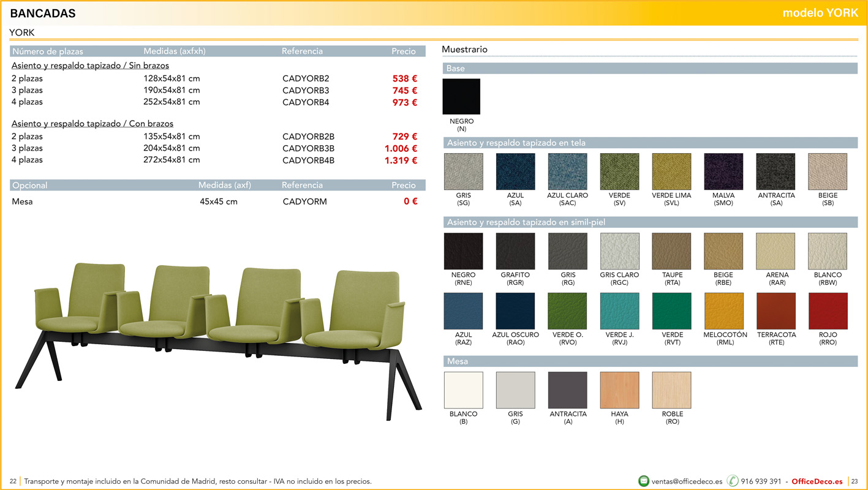Image resolution: width=868 pixels, height=490 pixels.
Task: Choose the Beige (SB) fabric swatch
Action: (828, 171)
